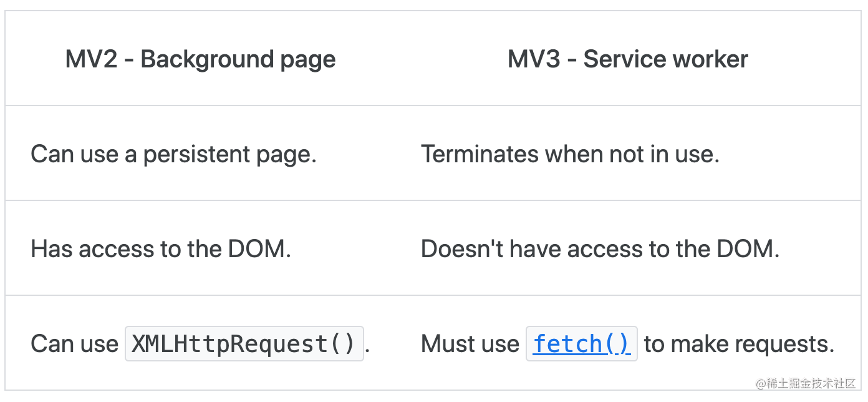The width and height of the screenshot is (868, 402).
Task: Click 'to make requests.' text
Action: tap(739, 345)
